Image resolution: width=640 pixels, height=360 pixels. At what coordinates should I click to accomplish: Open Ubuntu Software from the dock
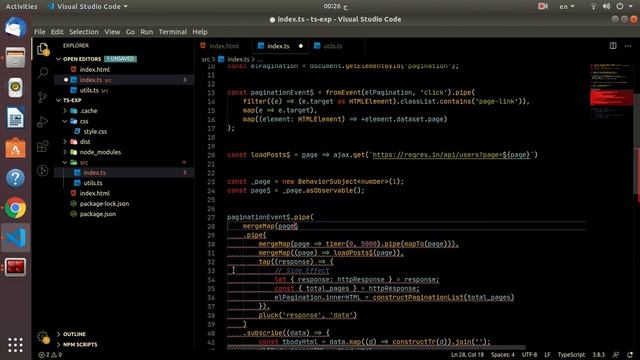click(x=16, y=148)
